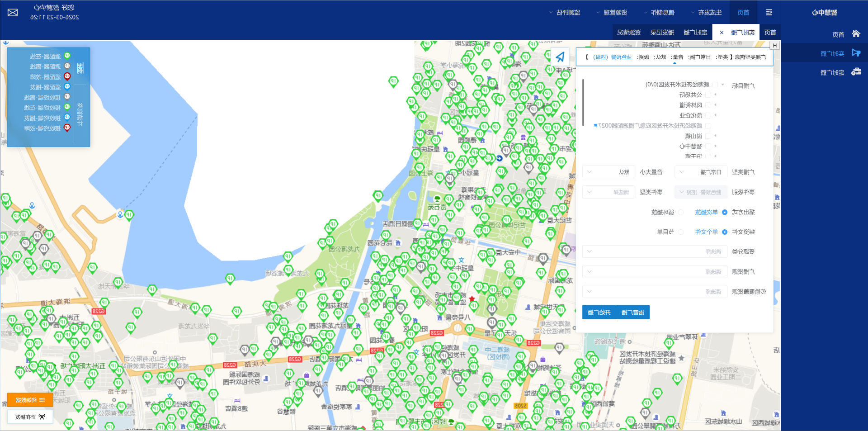Click the blue 适配器-播发 legend marker
Viewport: 868px width, 431px height.
pos(67,87)
